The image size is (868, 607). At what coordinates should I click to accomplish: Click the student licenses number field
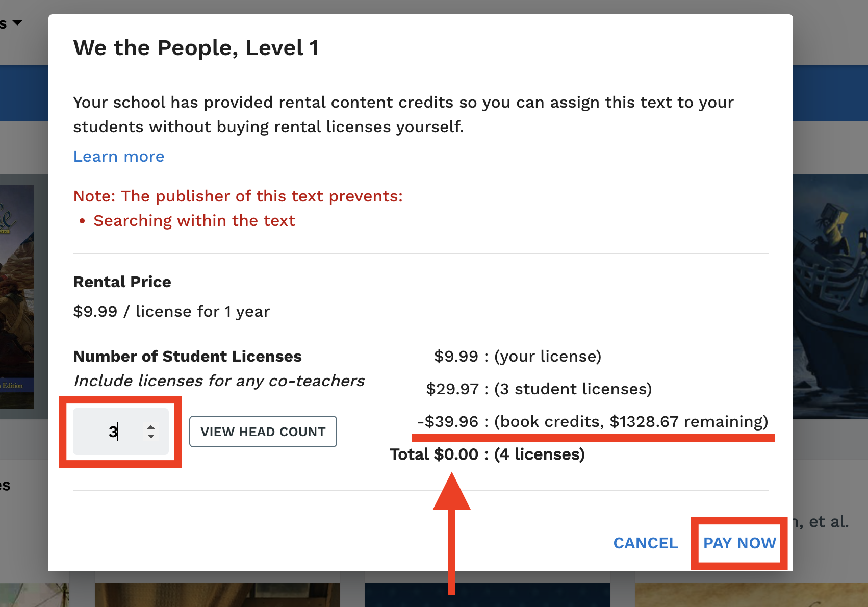pos(121,432)
